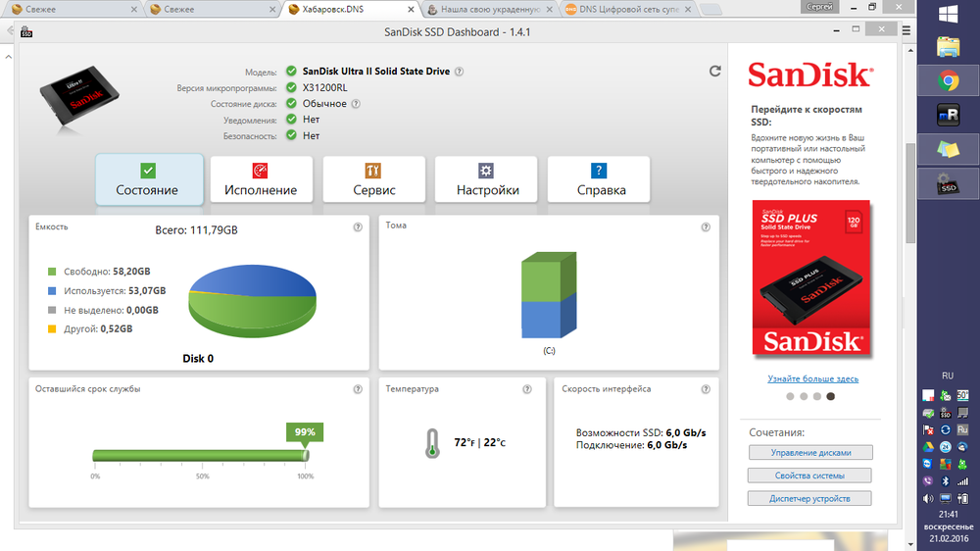Click the network signal tray icon
This screenshot has height=551, width=980.
click(962, 481)
